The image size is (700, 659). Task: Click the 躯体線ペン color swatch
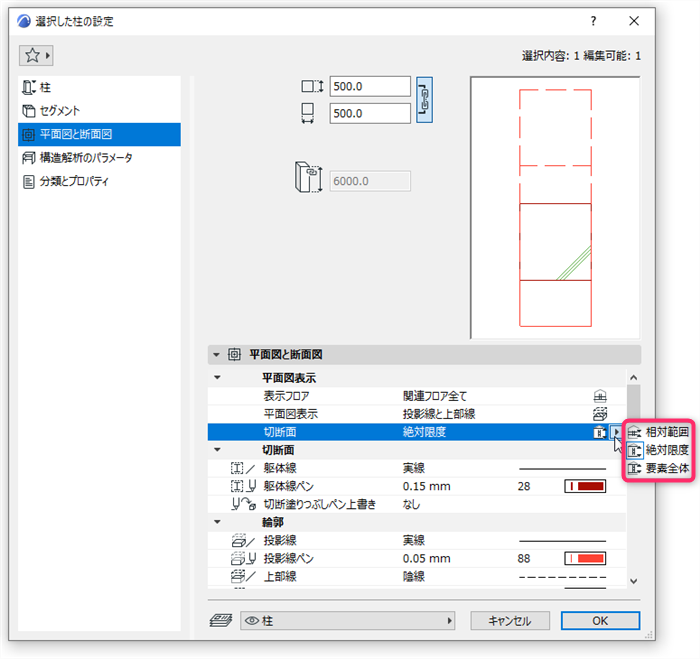[585, 486]
